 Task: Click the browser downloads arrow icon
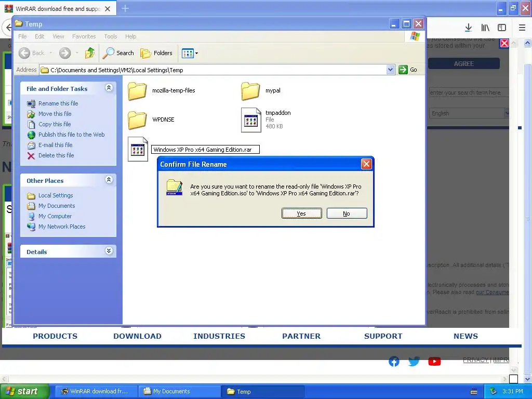tap(468, 28)
